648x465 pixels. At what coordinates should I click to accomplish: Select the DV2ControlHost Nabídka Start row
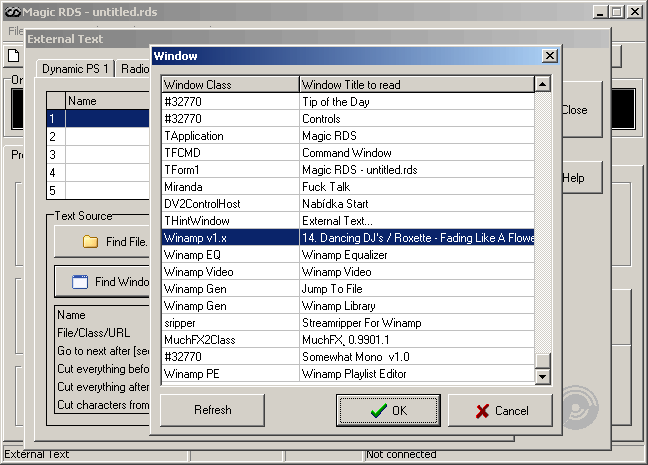point(348,203)
